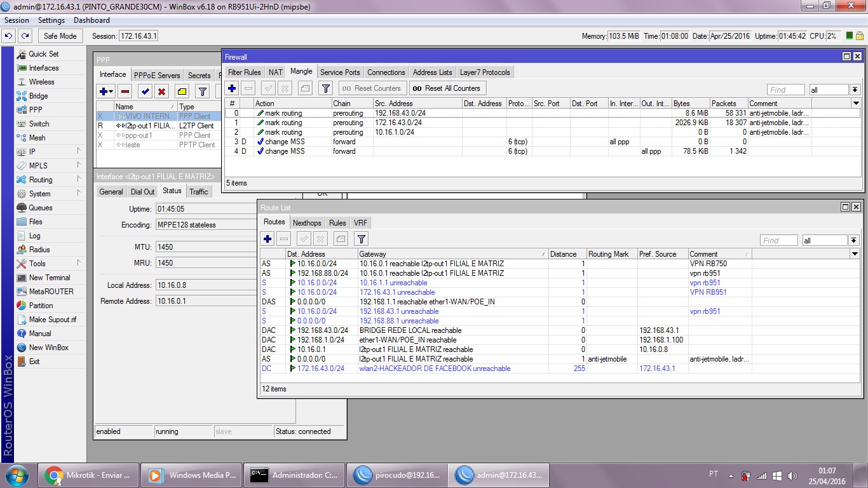Switch to the NAT tab in Firewall
The image size is (868, 488).
click(275, 72)
